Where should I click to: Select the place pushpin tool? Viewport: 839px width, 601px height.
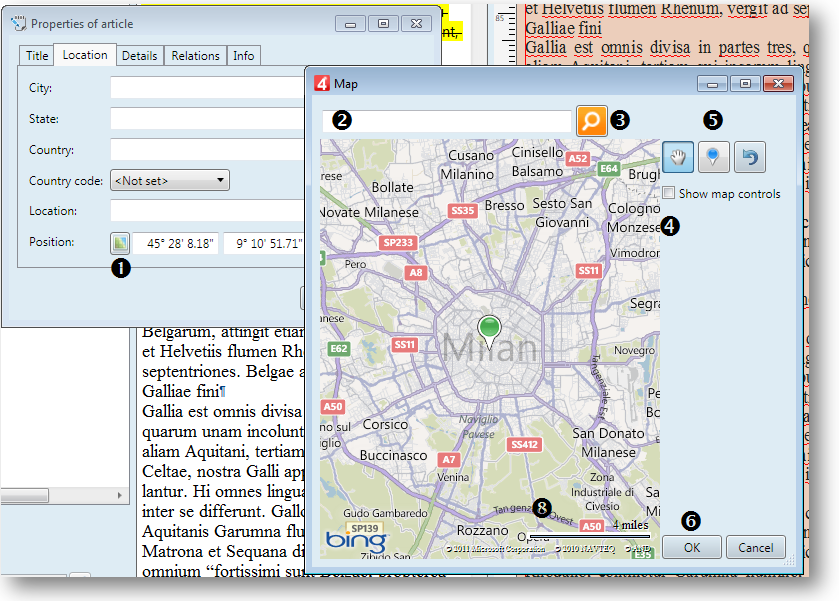point(712,157)
